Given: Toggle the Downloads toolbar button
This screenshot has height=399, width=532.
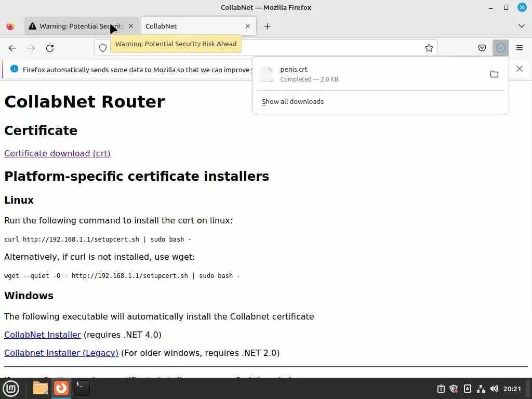Looking at the screenshot, I should pyautogui.click(x=500, y=48).
